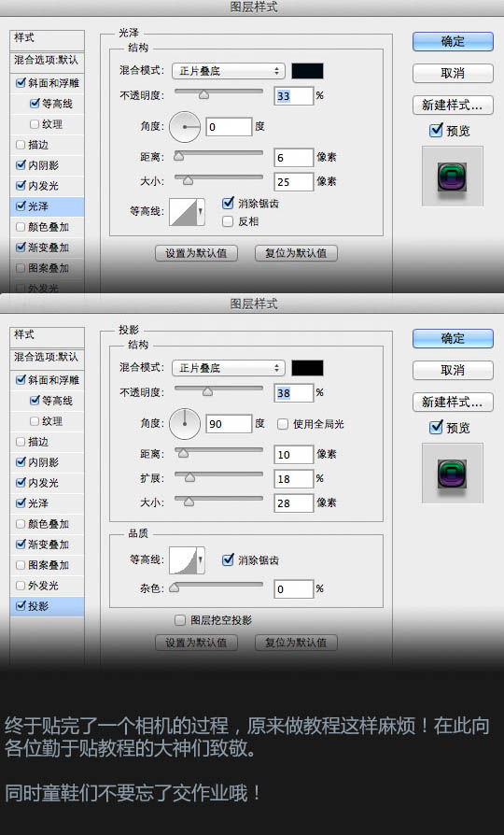Toggle 预览 checkbox in the 投影 dialog

[x=436, y=427]
